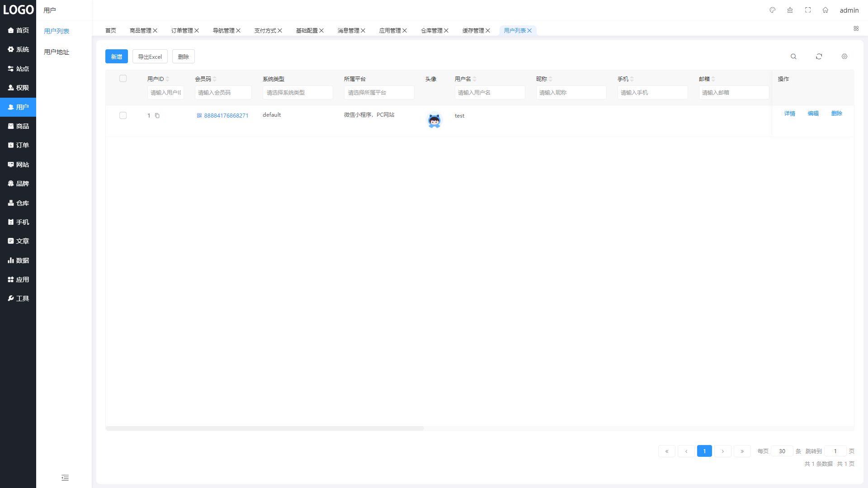Focus the 跳转到 page number field

click(835, 451)
